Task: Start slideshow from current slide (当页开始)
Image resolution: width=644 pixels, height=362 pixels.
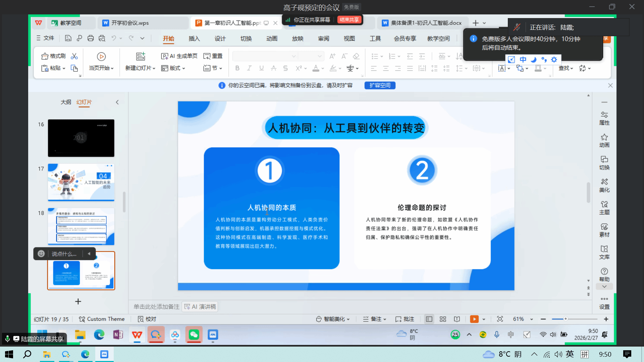Action: (101, 57)
